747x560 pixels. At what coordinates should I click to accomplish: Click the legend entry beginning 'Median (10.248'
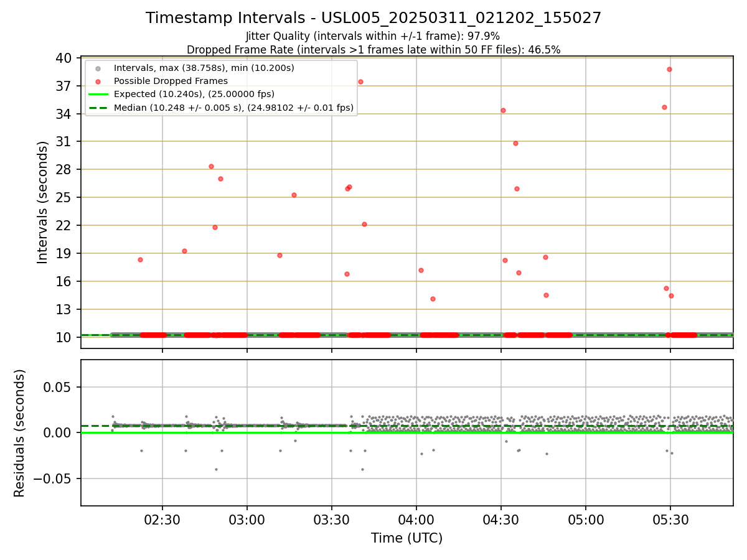click(x=233, y=108)
